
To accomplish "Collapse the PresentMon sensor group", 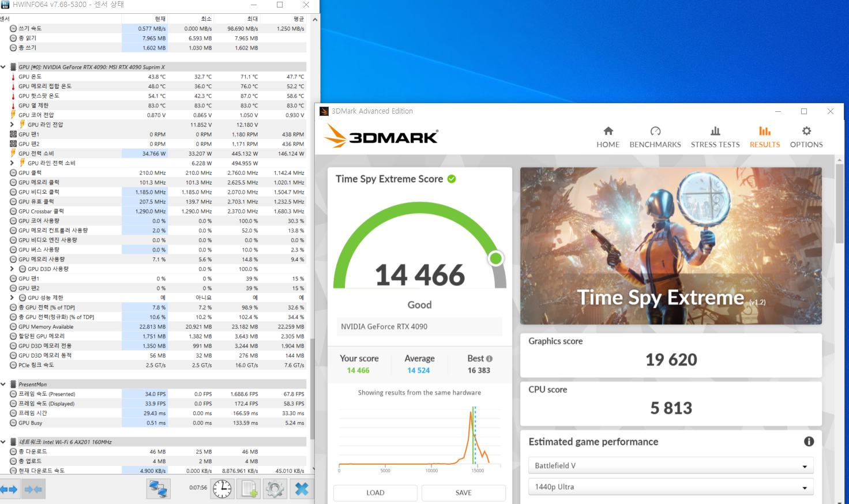I will tap(3, 384).
